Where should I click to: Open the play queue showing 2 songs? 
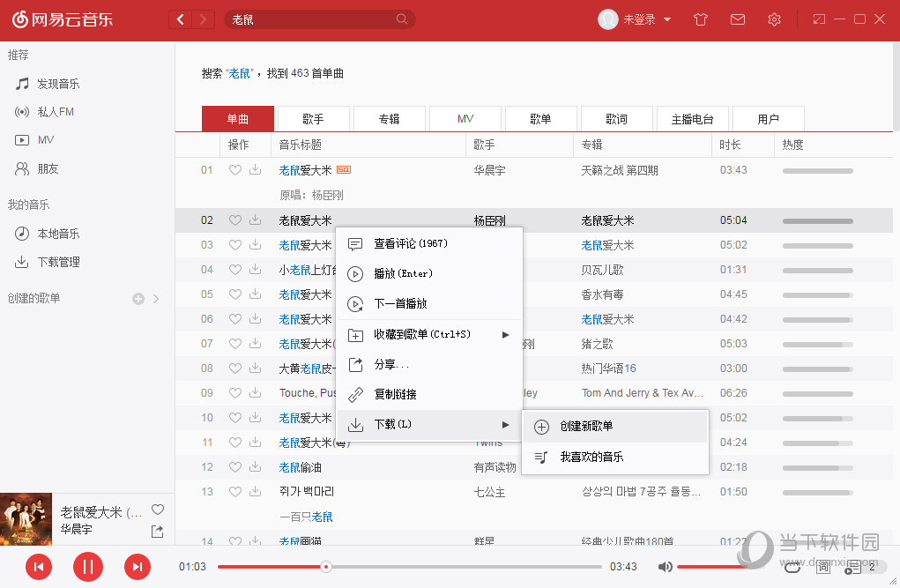click(x=852, y=568)
